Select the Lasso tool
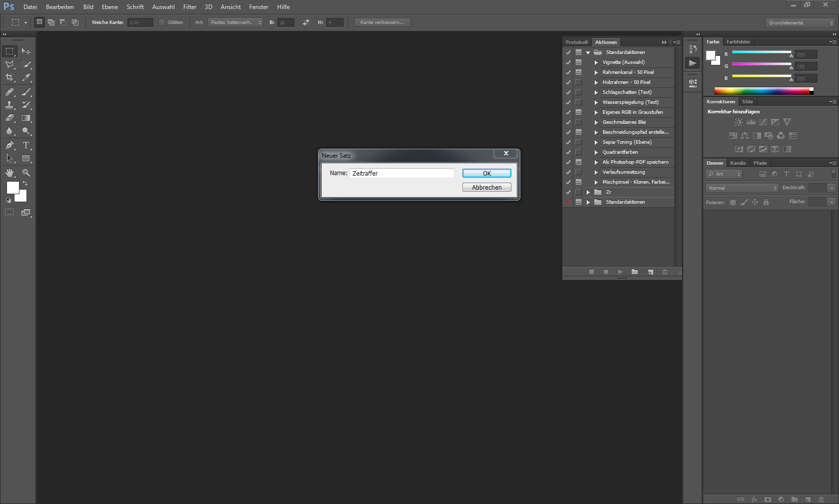Image resolution: width=839 pixels, height=504 pixels. click(x=9, y=64)
